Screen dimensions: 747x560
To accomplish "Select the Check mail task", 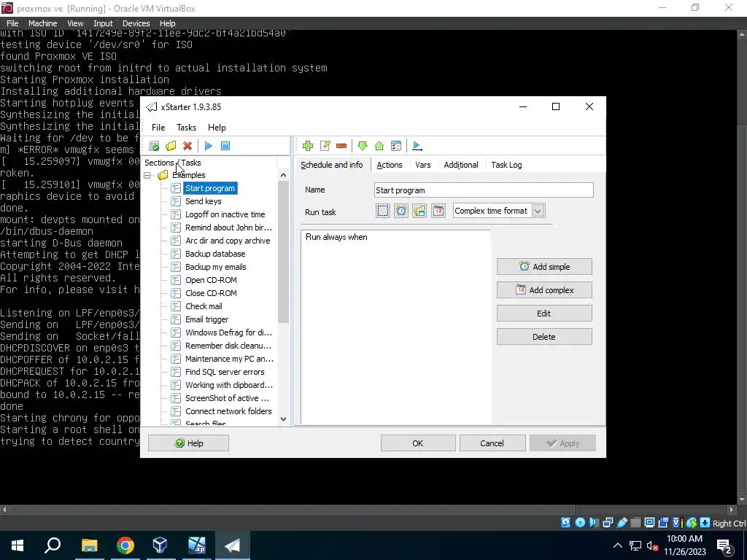I will pos(204,306).
